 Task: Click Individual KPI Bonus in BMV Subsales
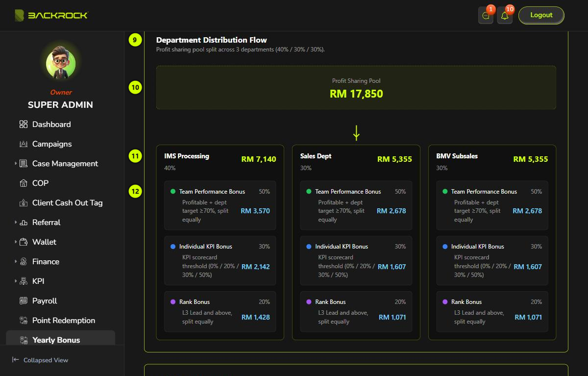478,247
